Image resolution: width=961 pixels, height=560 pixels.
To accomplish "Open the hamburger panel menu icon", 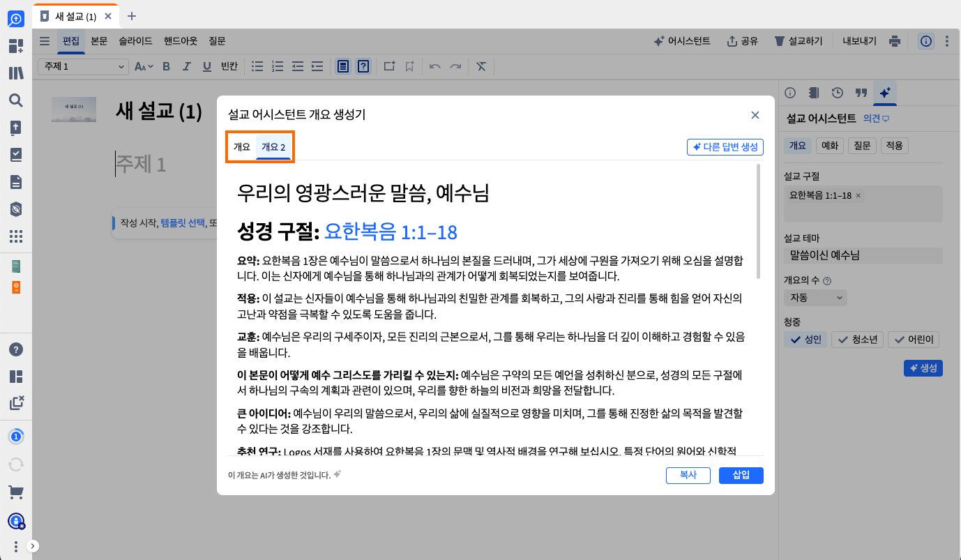I will (x=45, y=41).
